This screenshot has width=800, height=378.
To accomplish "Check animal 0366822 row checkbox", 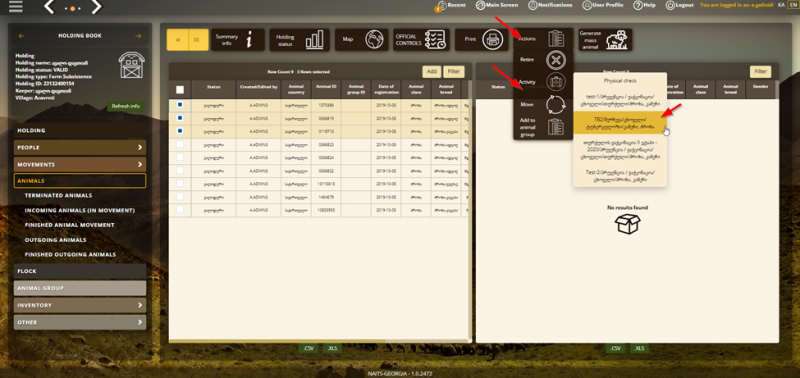I will coord(180,170).
